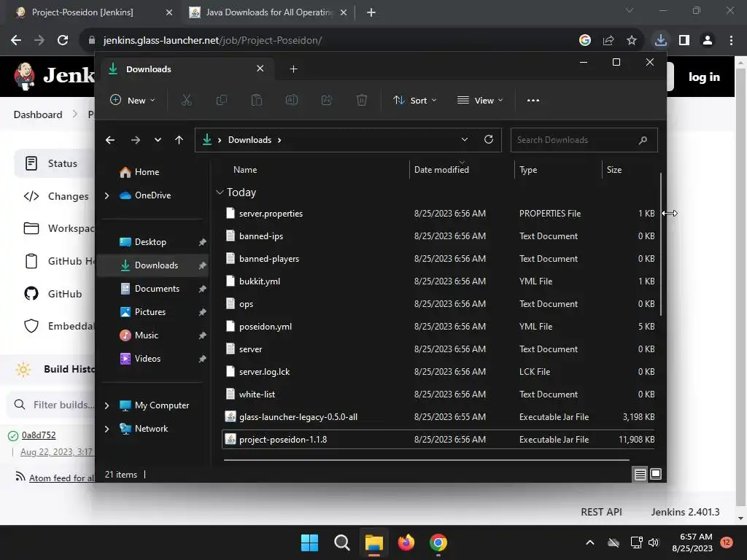
Task: Open the Sort dropdown
Action: coord(415,100)
